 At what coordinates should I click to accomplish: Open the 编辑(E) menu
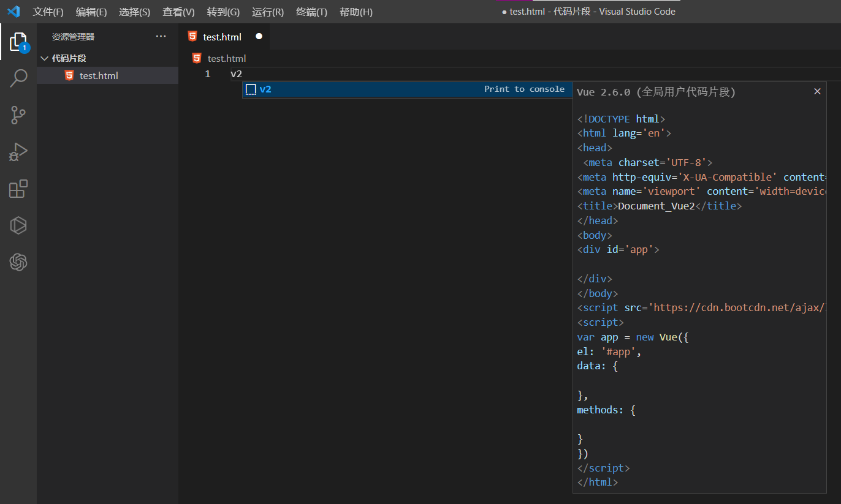pyautogui.click(x=91, y=12)
